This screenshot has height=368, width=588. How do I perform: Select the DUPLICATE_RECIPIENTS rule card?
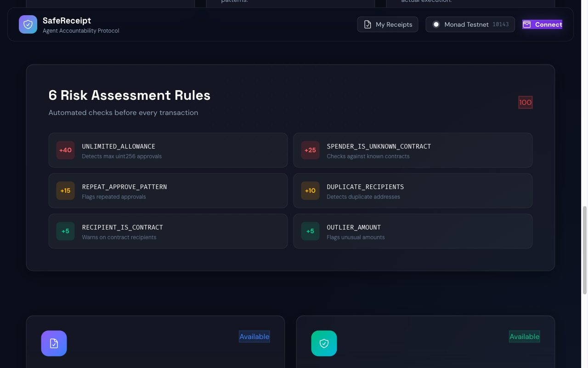(413, 191)
